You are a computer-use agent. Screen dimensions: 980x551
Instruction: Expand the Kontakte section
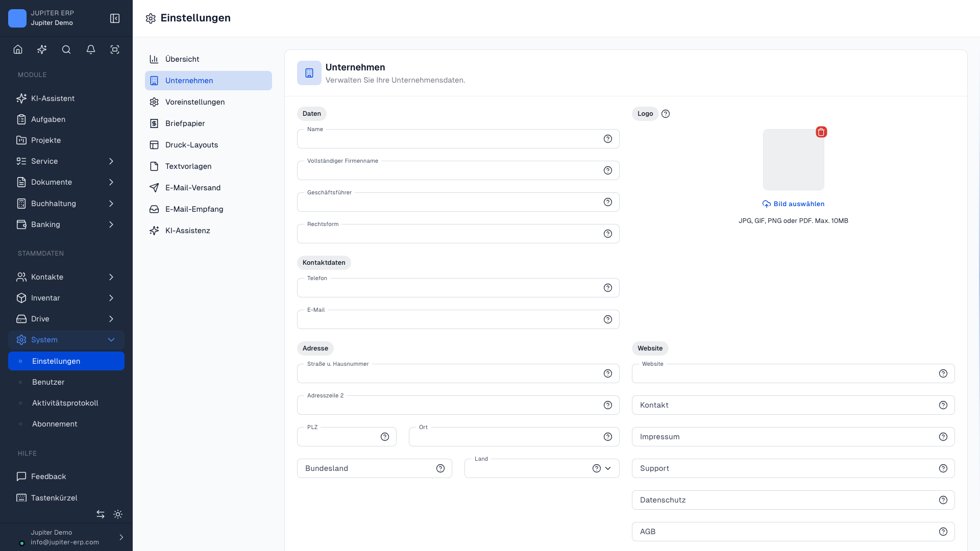(x=66, y=277)
